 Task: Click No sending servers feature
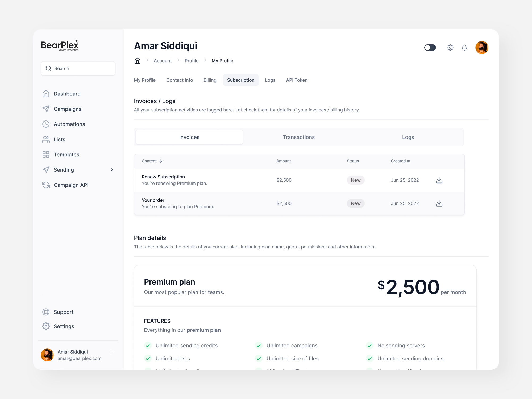(401, 346)
